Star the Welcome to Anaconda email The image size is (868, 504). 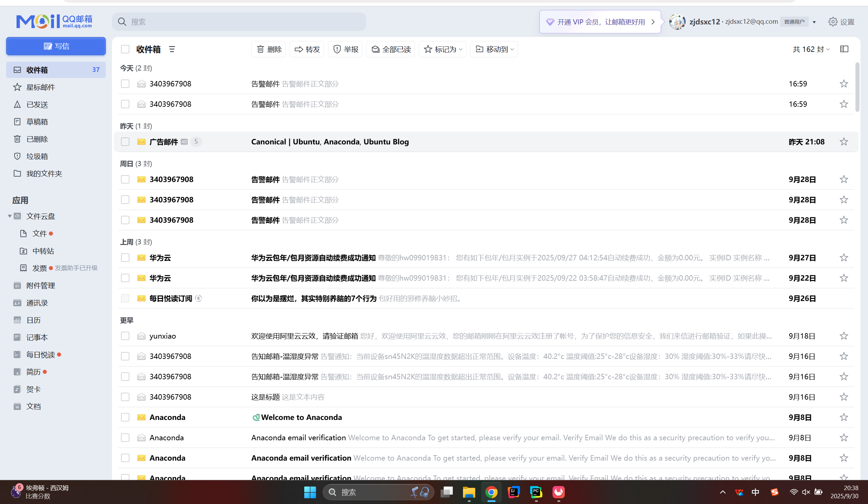tap(843, 417)
